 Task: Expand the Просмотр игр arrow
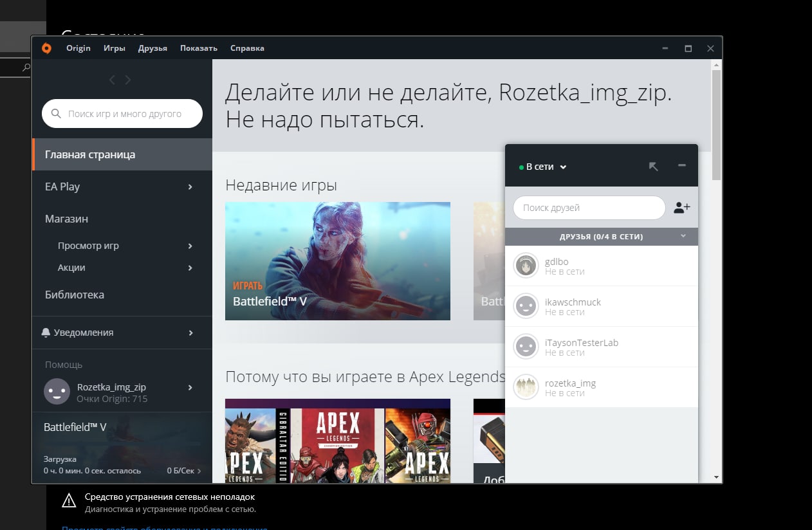[x=190, y=246]
